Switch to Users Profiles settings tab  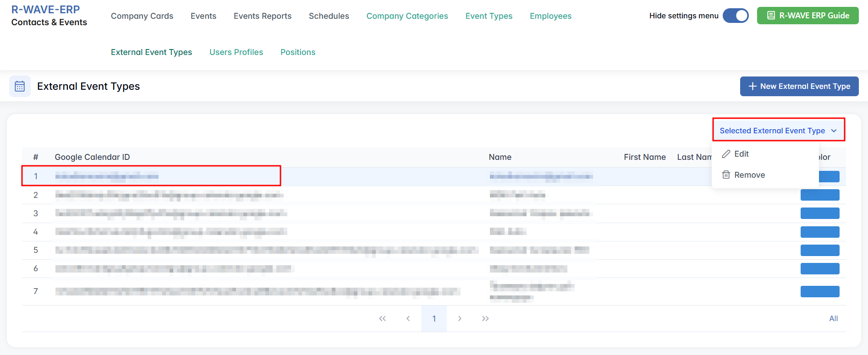click(236, 52)
